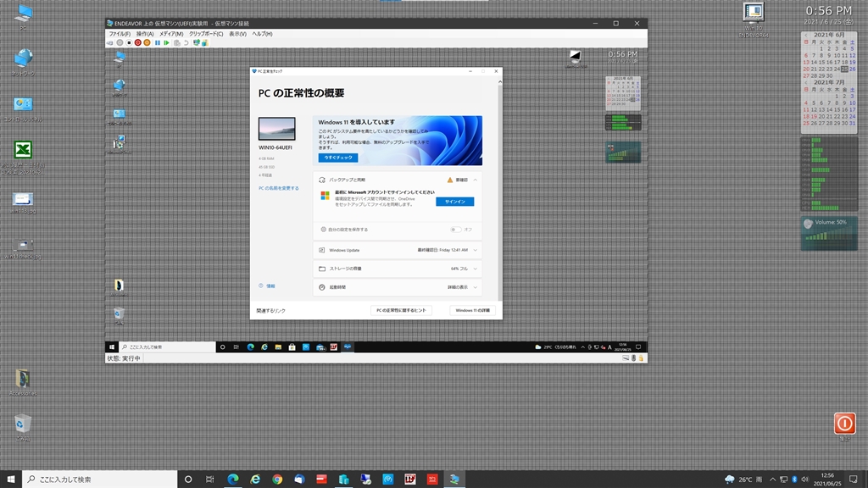Expand the 起動時間 row chevron
Screen dimensions: 868x488
[x=475, y=287]
